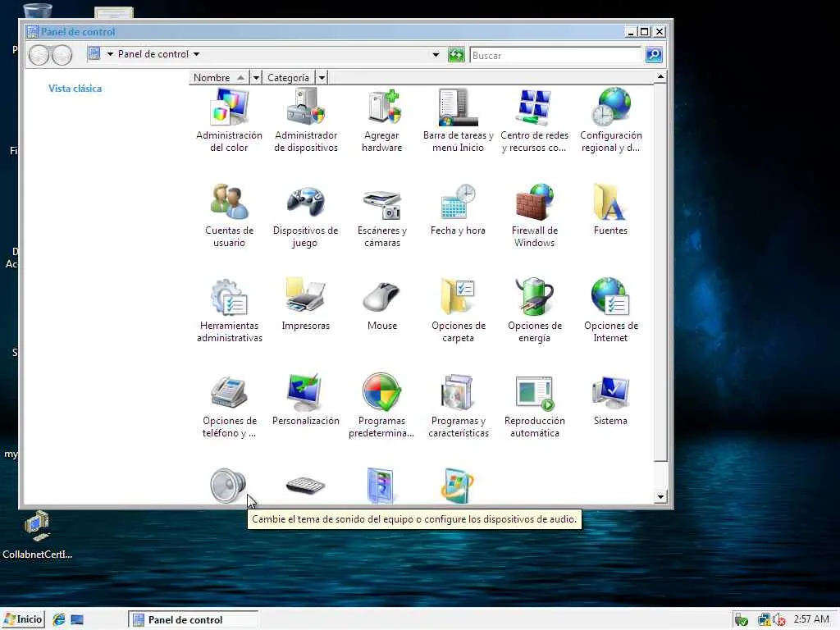The width and height of the screenshot is (840, 630).
Task: Click show desktop quick launch icon
Action: 77,619
